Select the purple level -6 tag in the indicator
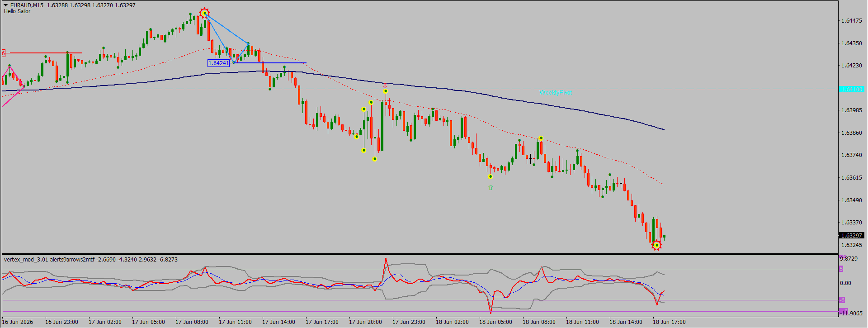 (x=842, y=300)
